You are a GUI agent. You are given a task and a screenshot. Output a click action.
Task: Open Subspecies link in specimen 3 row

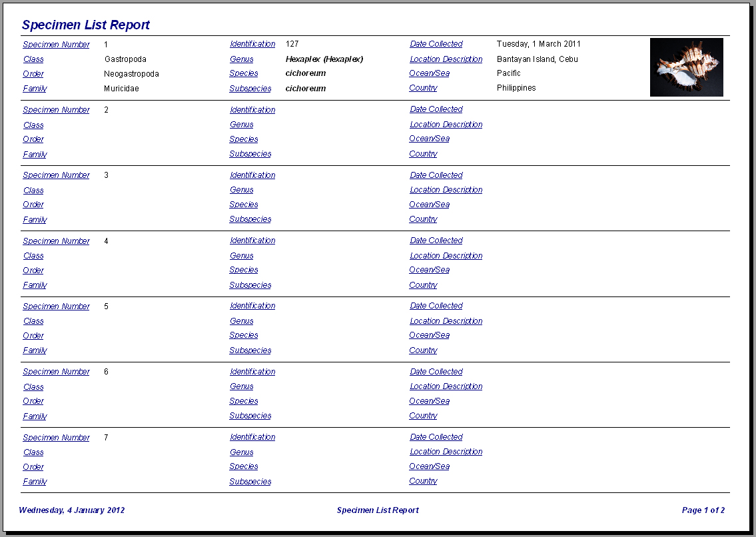click(x=250, y=219)
